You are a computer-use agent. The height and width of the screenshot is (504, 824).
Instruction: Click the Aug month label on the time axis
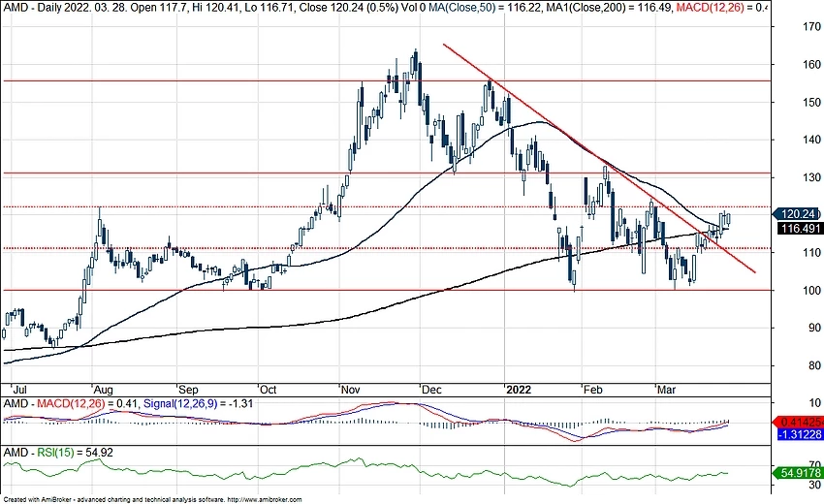point(103,390)
